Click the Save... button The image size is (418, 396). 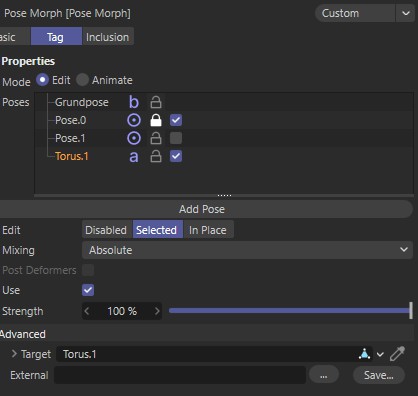(379, 375)
